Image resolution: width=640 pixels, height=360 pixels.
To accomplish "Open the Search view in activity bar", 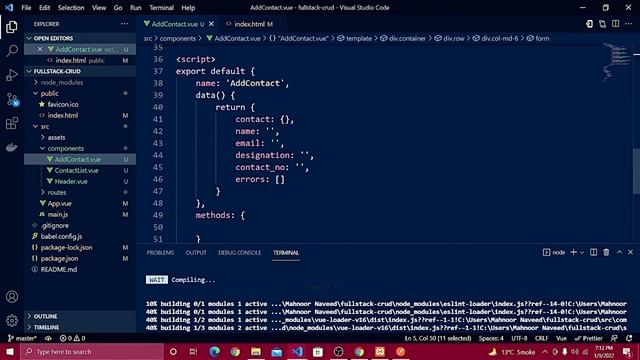I will (12, 51).
